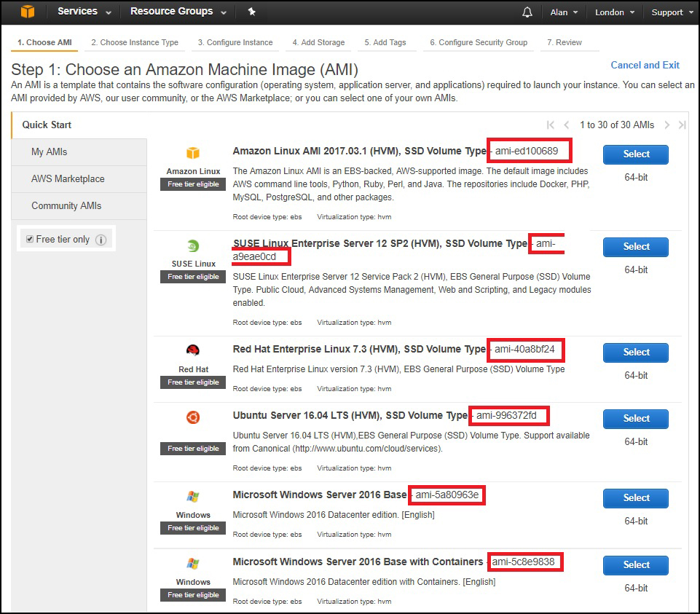700x614 pixels.
Task: Switch to 6. Configure Security Group tab
Action: [479, 42]
